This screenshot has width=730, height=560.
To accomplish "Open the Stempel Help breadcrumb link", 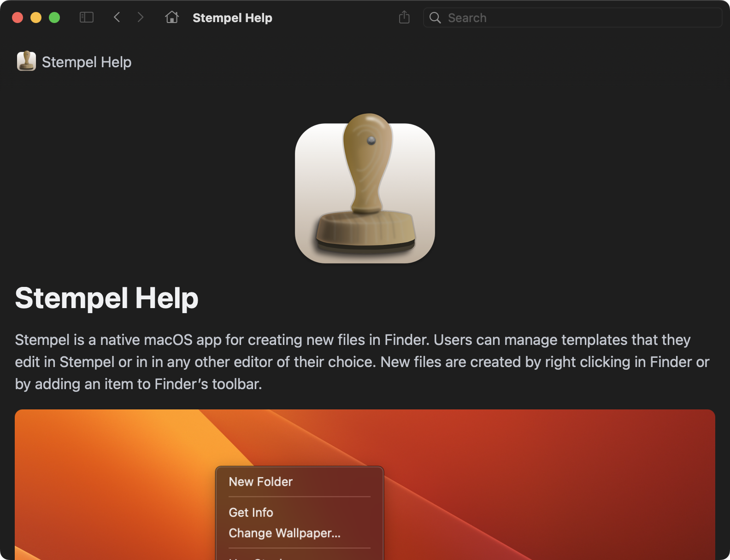I will pyautogui.click(x=87, y=62).
